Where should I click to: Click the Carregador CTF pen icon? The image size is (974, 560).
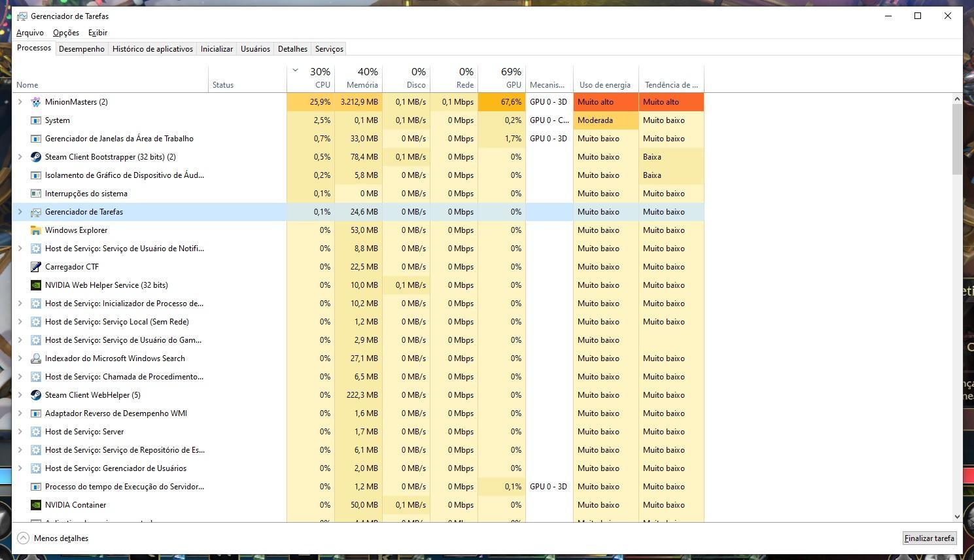point(36,267)
